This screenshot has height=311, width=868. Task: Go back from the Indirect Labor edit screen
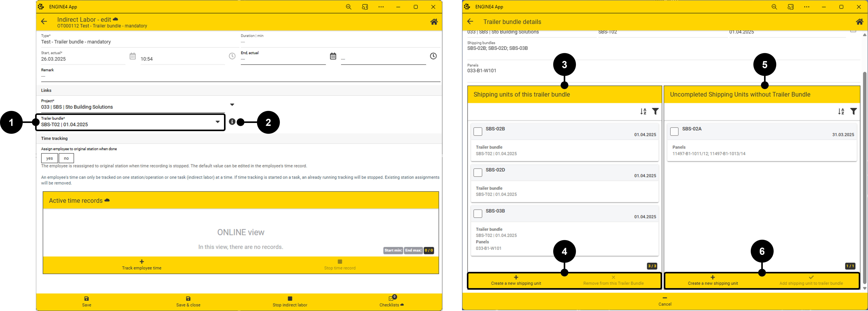[x=44, y=21]
